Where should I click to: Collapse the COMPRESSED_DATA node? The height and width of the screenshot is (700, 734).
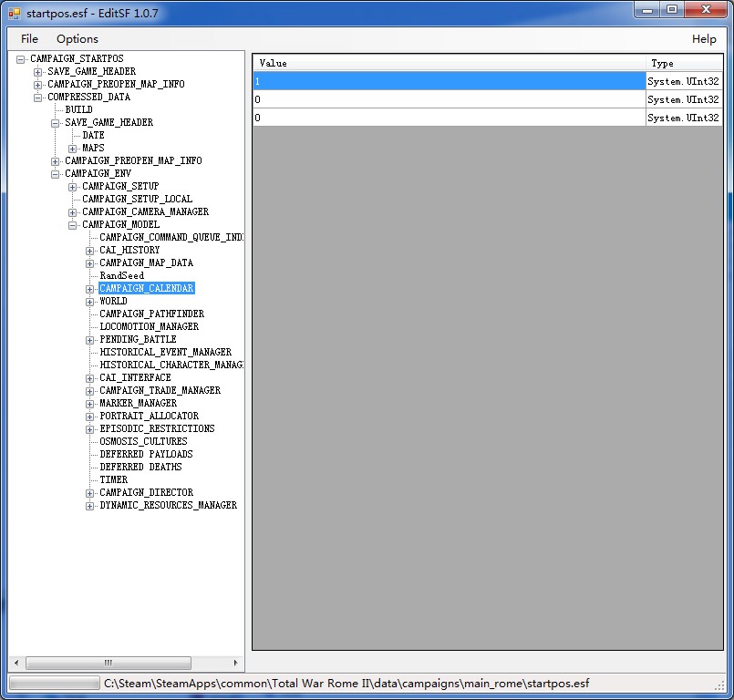click(38, 98)
